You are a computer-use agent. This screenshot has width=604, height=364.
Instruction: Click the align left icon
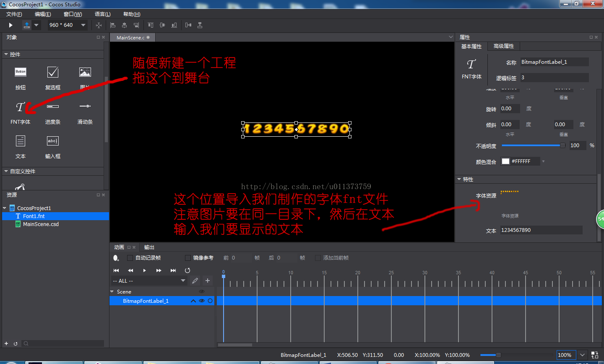click(113, 25)
